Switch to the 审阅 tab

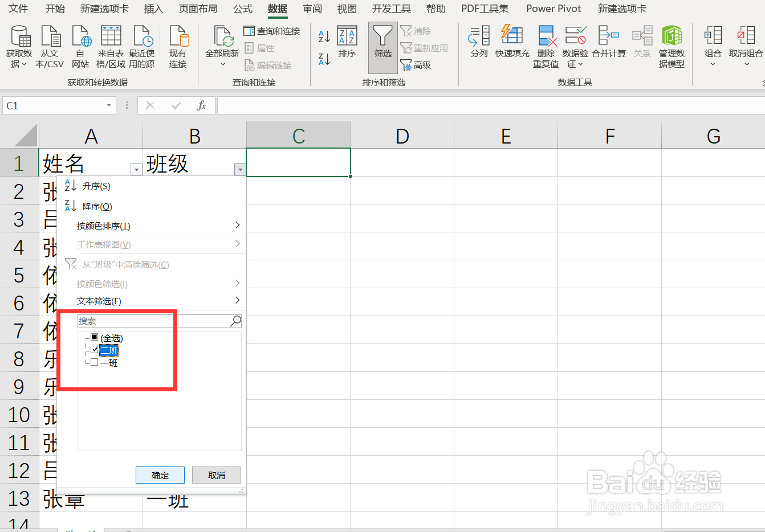click(x=312, y=9)
